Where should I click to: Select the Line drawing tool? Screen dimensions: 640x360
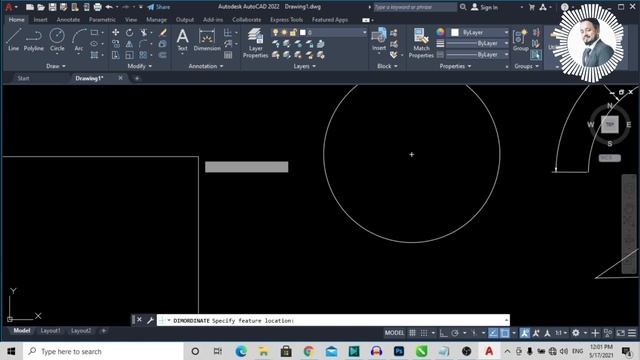(x=13, y=39)
